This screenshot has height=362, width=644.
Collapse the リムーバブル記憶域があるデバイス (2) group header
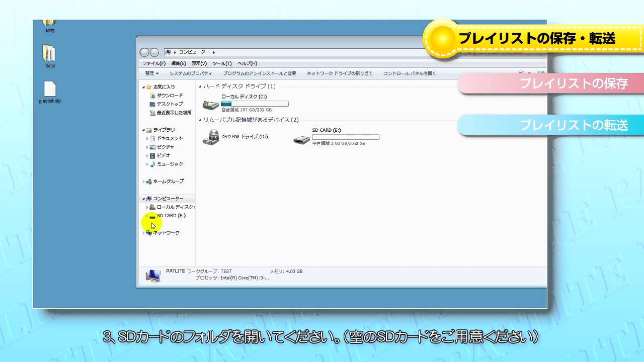200,120
